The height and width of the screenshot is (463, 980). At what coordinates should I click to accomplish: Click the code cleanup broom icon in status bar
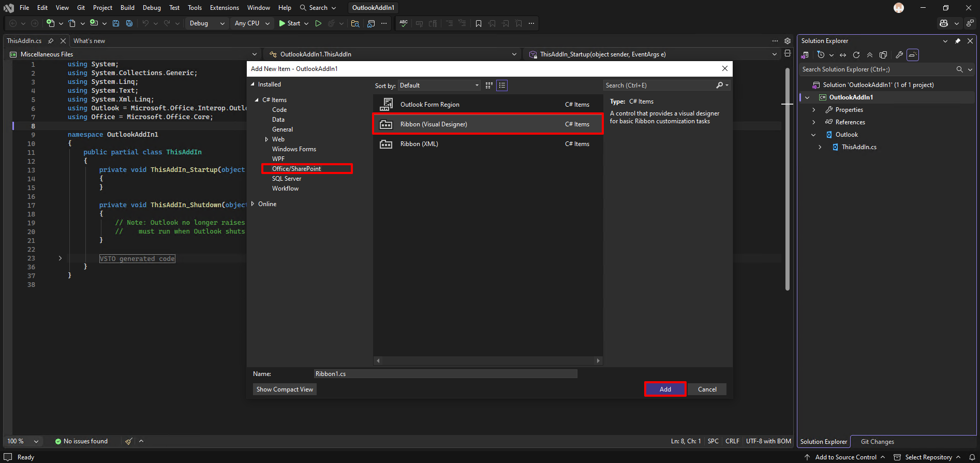tap(129, 441)
